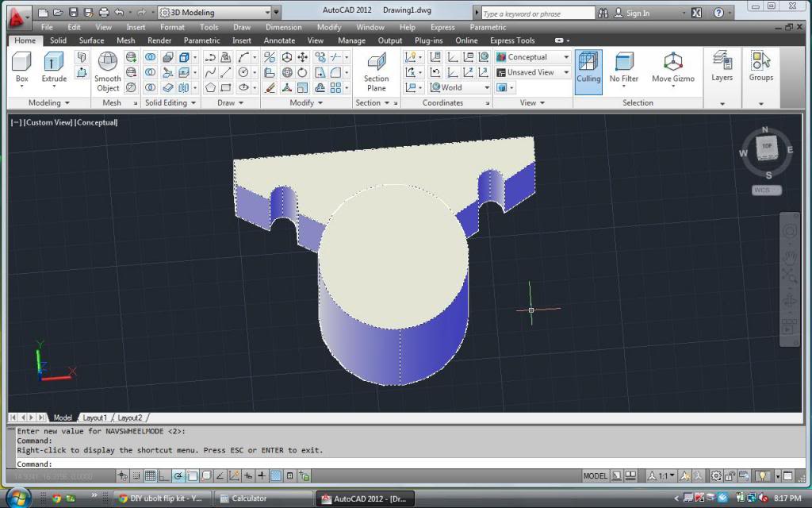Select the Array tool in Modify
The width and height of the screenshot is (812, 508).
(335, 87)
